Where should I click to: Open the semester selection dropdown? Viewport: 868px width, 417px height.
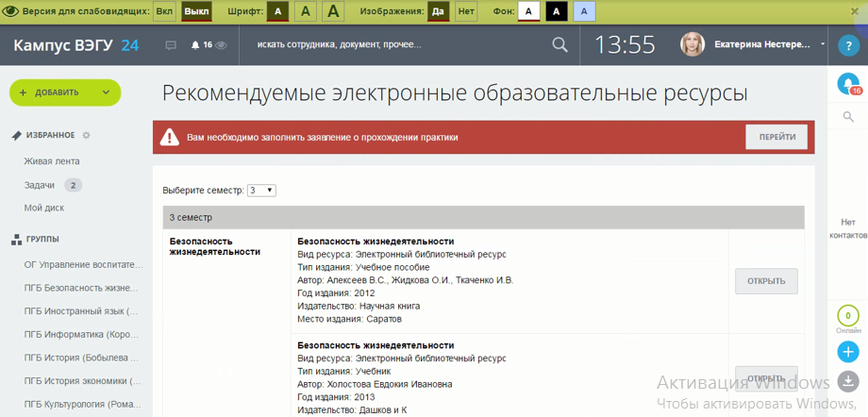pos(261,191)
